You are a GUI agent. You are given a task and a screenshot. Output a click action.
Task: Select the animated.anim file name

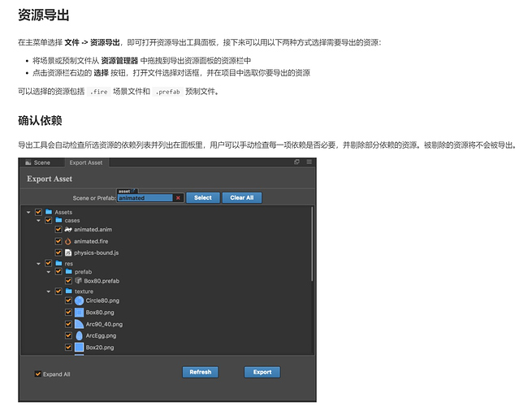pyautogui.click(x=93, y=230)
